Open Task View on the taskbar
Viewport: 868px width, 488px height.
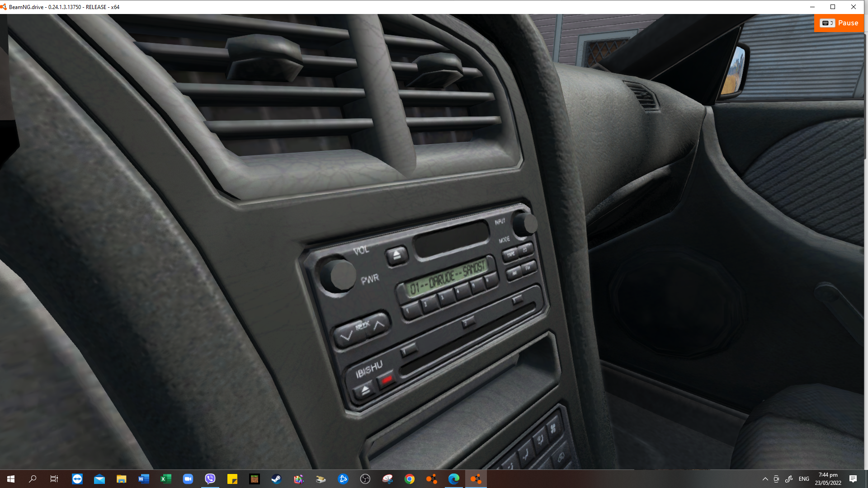click(x=54, y=479)
